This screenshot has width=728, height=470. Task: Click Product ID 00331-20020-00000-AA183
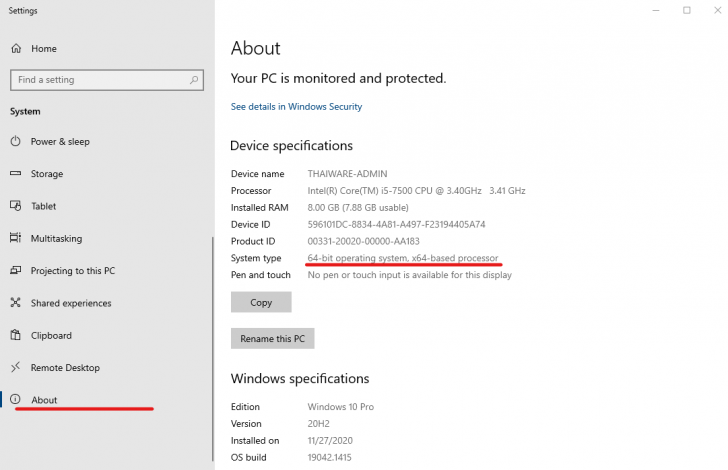(x=364, y=241)
